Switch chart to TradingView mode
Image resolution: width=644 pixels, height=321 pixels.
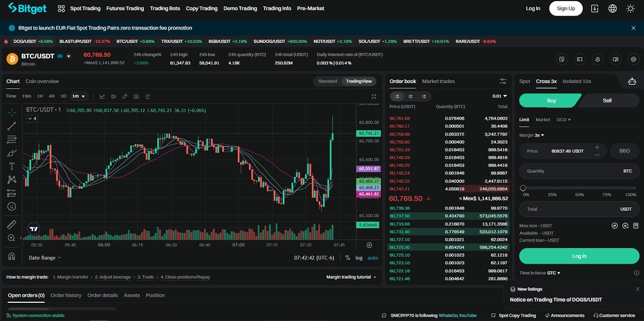(x=358, y=81)
